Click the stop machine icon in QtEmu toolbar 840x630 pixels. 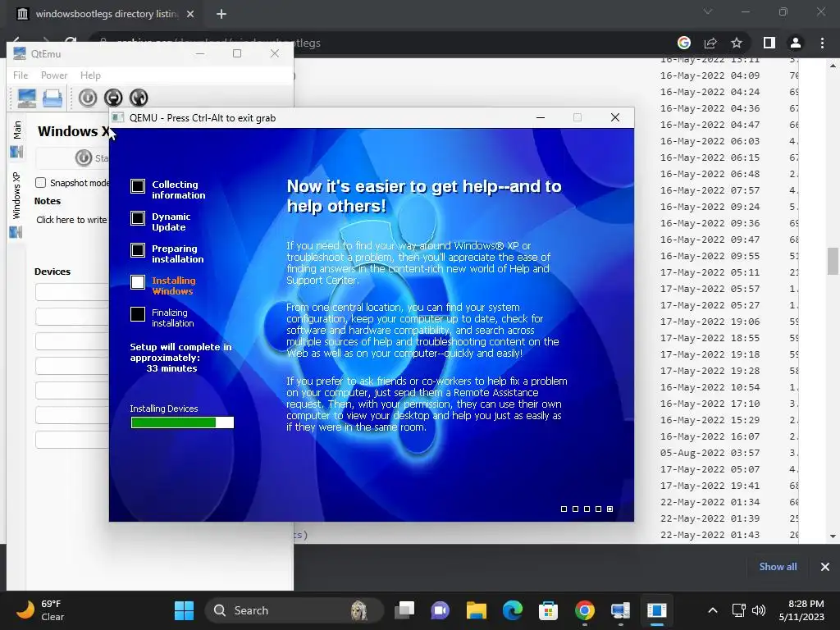(x=113, y=98)
